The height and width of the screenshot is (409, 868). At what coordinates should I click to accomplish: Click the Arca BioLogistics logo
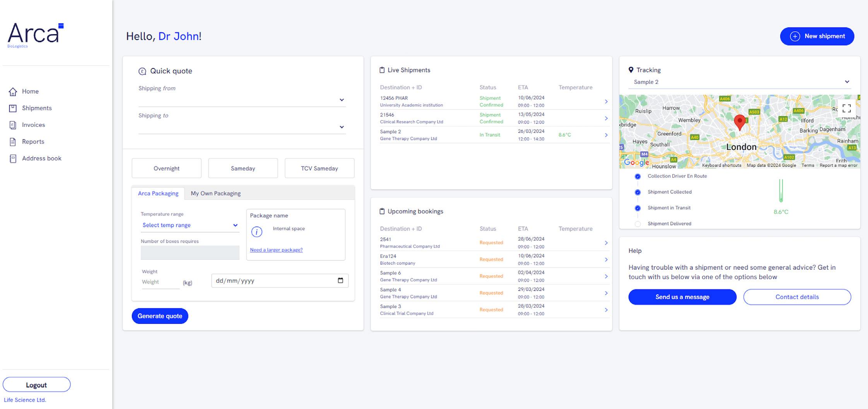(36, 35)
